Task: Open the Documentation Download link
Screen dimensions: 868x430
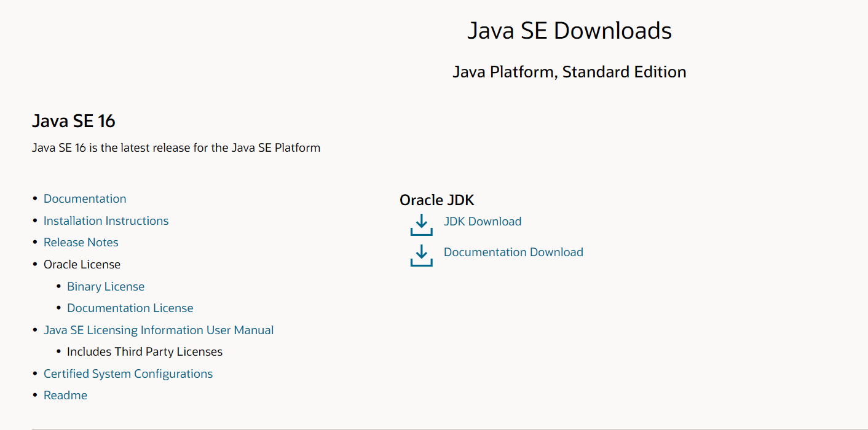Action: (x=513, y=252)
